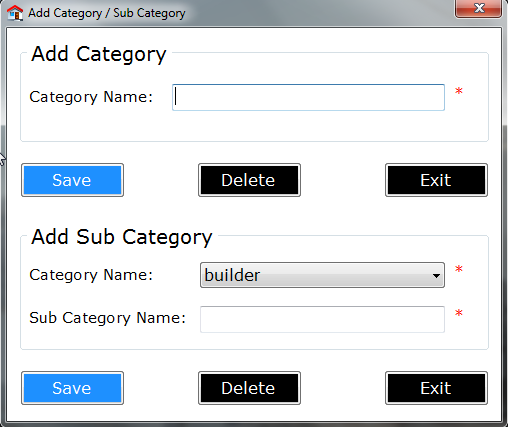This screenshot has height=427, width=508.
Task: Click Delete below the Add Category group
Action: pyautogui.click(x=249, y=180)
